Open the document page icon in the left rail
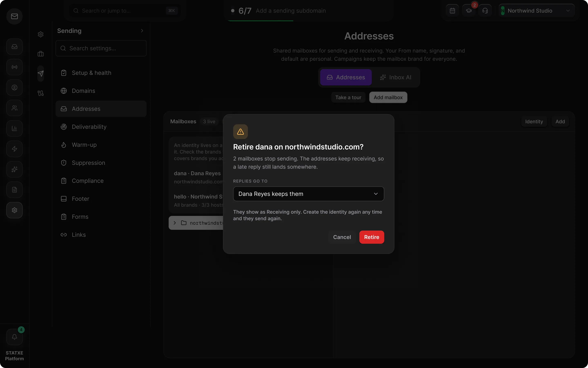The image size is (588, 368). 14,190
